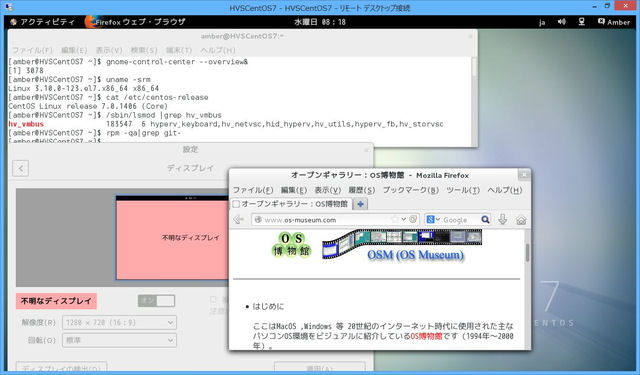This screenshot has width=640, height=375.
Task: Click the 不明なディスプレイ pink label
Action: pyautogui.click(x=56, y=301)
